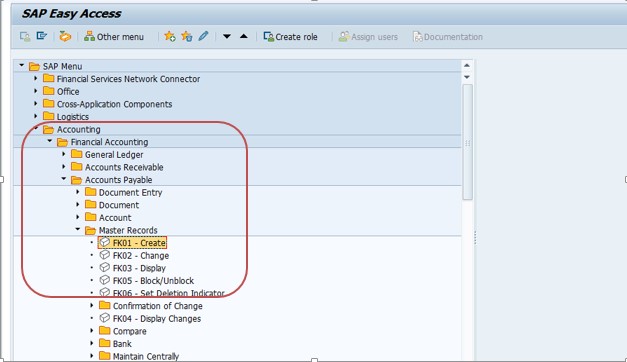Click the FK03 transaction cube icon
627x362 pixels.
coord(104,267)
